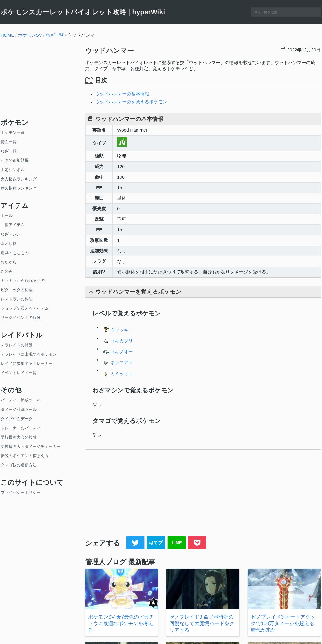The height and width of the screenshot is (644, 322).
Task: Click the book icon next to 目次
Action: pyautogui.click(x=89, y=80)
